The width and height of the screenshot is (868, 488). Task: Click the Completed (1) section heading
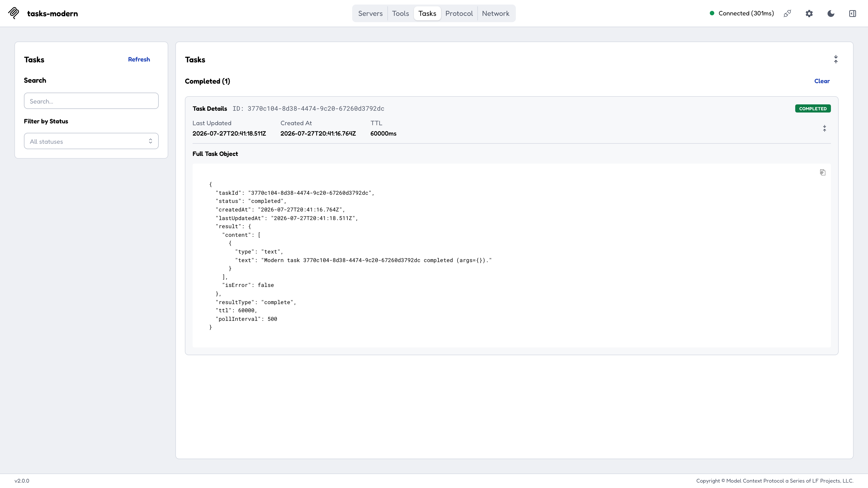[x=208, y=81]
